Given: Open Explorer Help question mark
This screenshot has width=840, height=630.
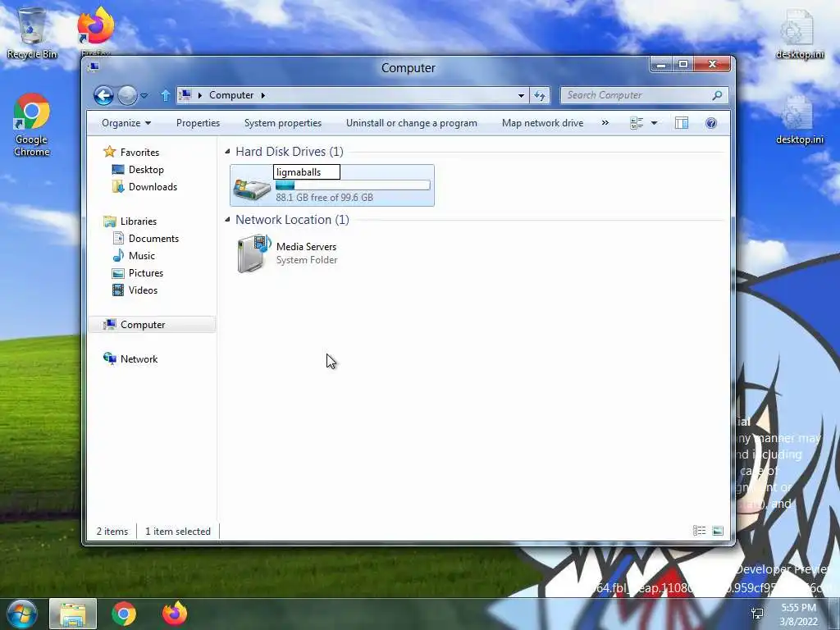Looking at the screenshot, I should tap(711, 123).
